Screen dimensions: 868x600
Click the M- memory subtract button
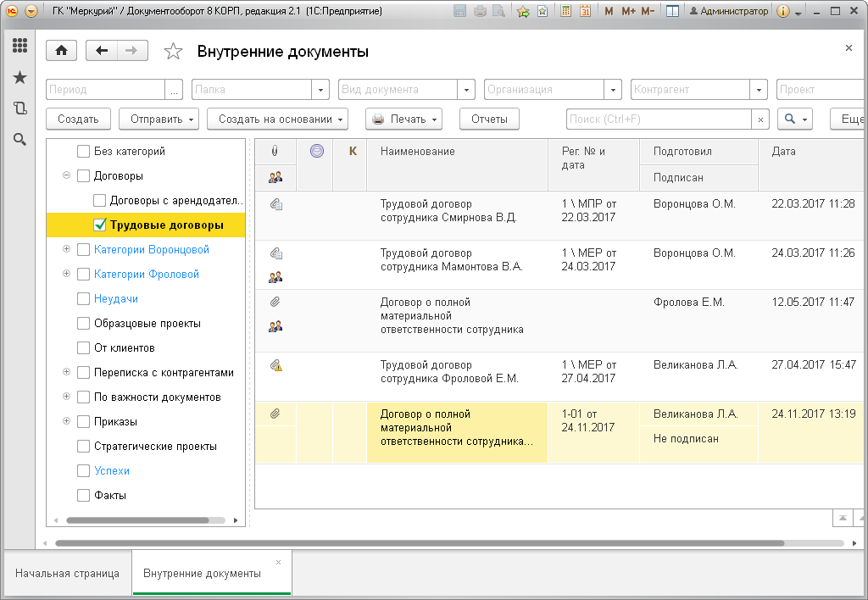[x=648, y=11]
